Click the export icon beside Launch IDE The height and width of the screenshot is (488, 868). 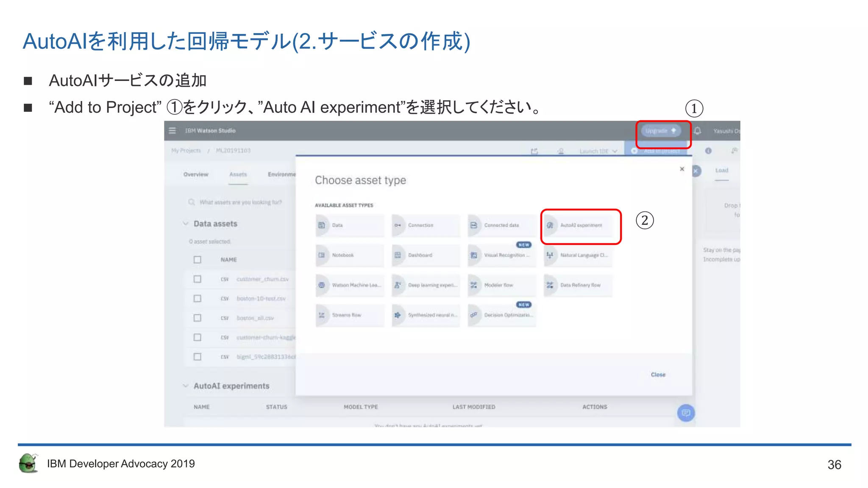(x=534, y=151)
